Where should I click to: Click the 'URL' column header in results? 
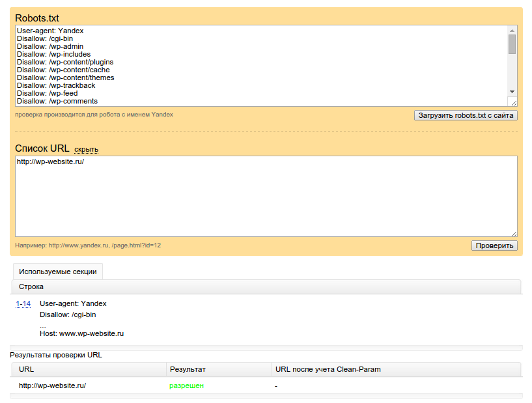(x=27, y=369)
